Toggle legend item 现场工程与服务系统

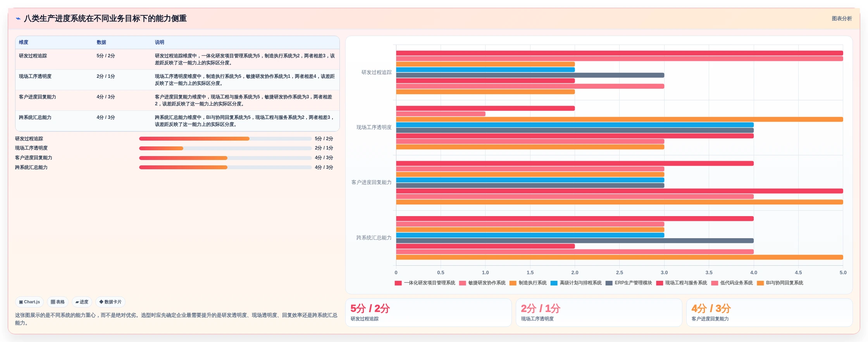[682, 283]
